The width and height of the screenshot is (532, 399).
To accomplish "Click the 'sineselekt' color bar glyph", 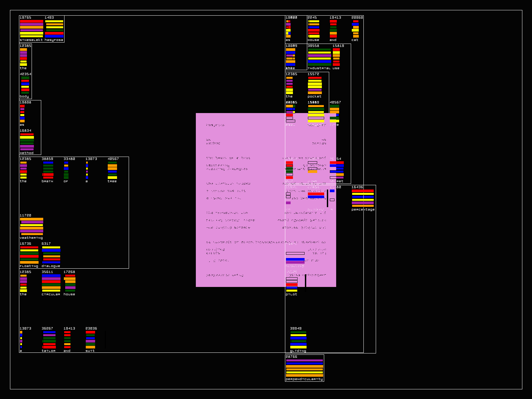I will click(x=31, y=29).
